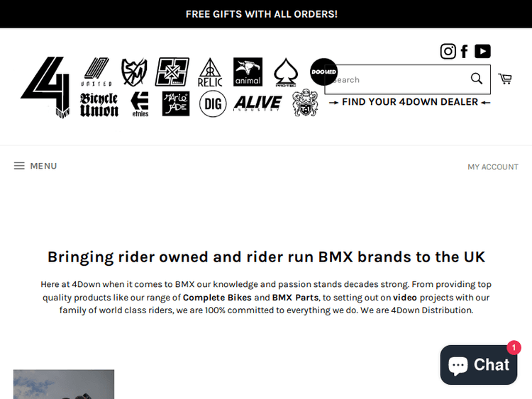
Task: Focus the Search input field
Action: tap(397, 79)
